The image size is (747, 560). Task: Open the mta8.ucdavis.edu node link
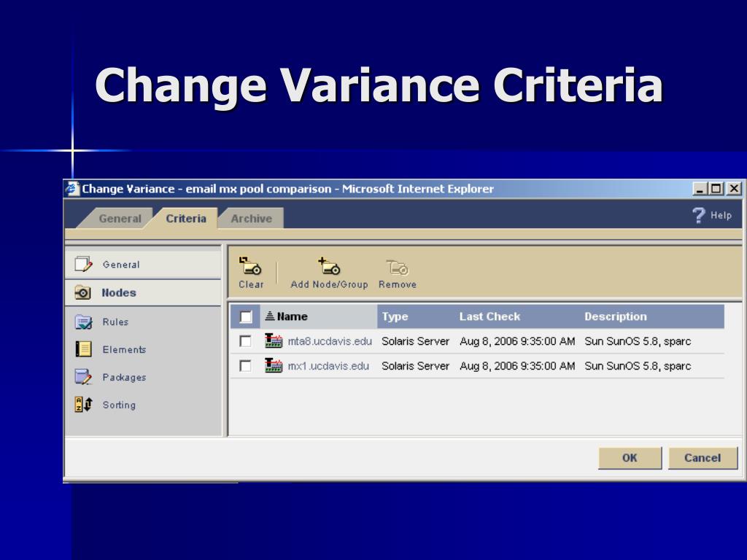pos(330,341)
